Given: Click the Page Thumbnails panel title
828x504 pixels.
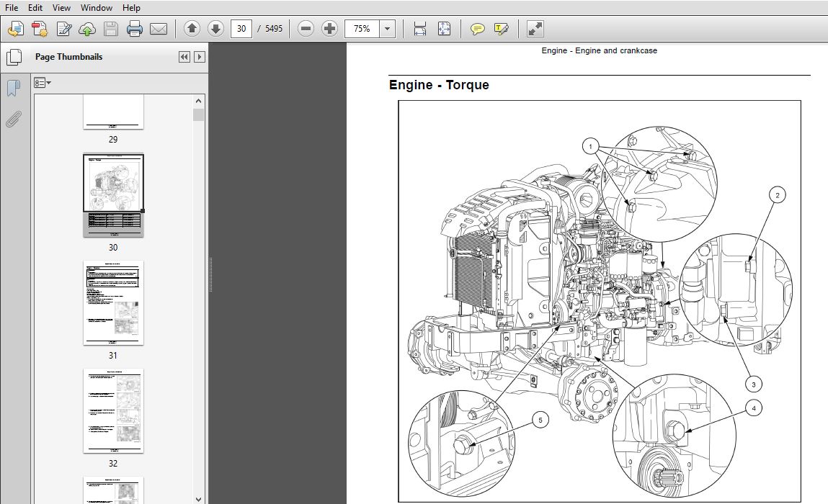Looking at the screenshot, I should point(68,57).
